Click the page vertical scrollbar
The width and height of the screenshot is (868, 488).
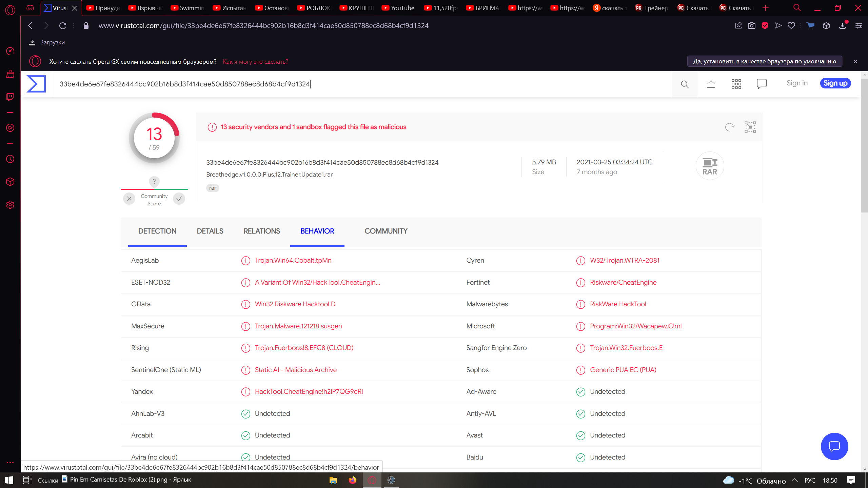[x=864, y=146]
